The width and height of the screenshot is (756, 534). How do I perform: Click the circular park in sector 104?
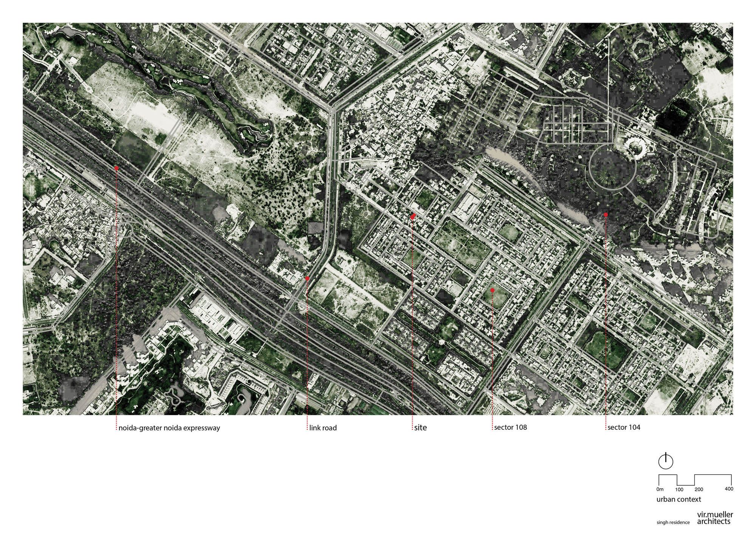[612, 166]
